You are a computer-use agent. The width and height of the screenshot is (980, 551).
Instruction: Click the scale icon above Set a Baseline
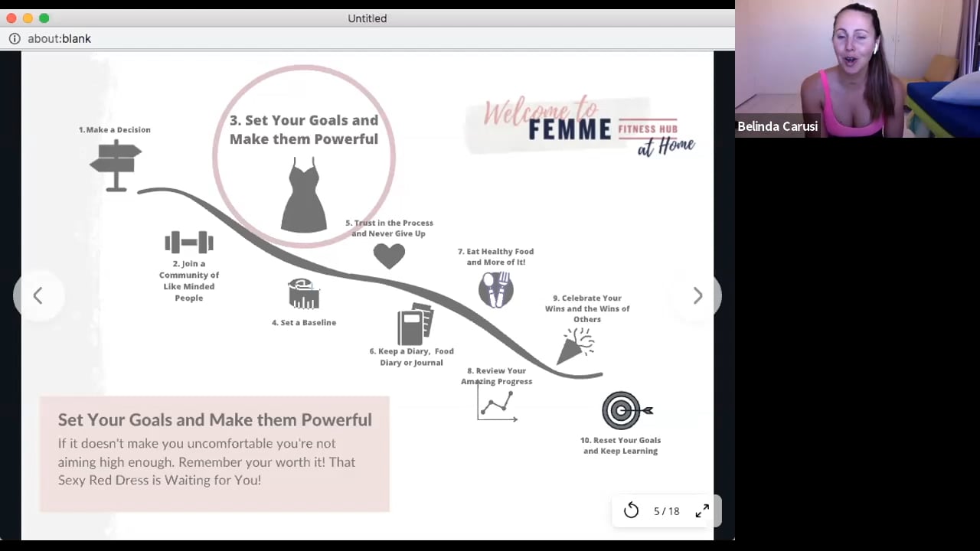click(x=303, y=294)
